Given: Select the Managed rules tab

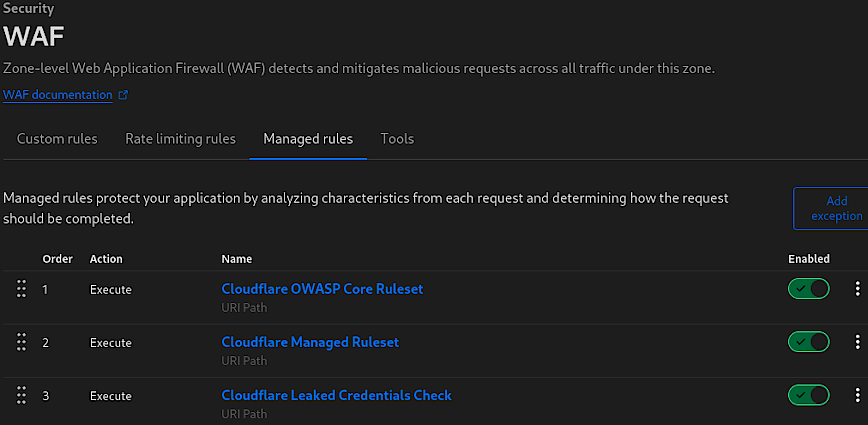Looking at the screenshot, I should click(x=308, y=138).
